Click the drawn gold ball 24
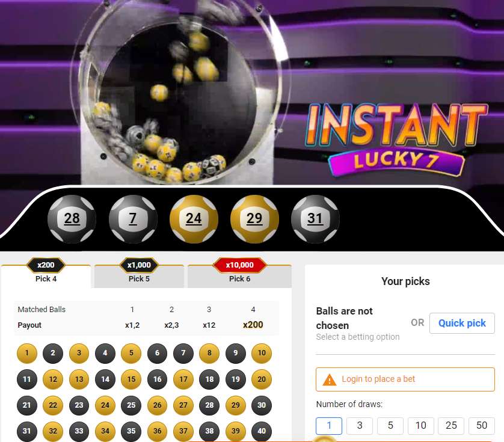The image size is (504, 442). (x=194, y=219)
